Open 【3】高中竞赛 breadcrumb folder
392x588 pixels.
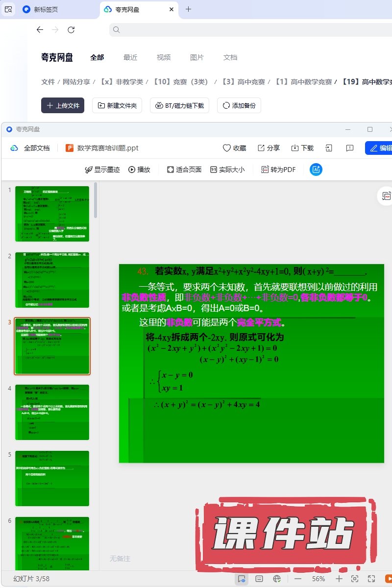(243, 82)
